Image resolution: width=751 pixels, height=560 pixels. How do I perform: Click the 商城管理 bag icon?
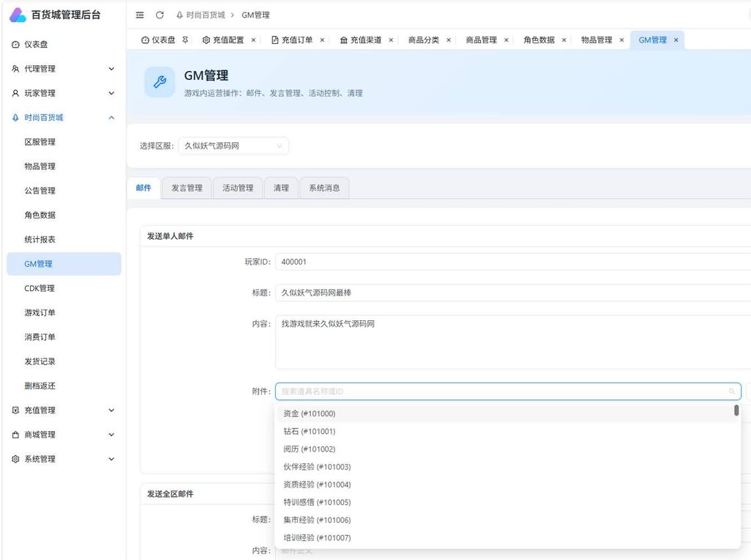point(15,435)
